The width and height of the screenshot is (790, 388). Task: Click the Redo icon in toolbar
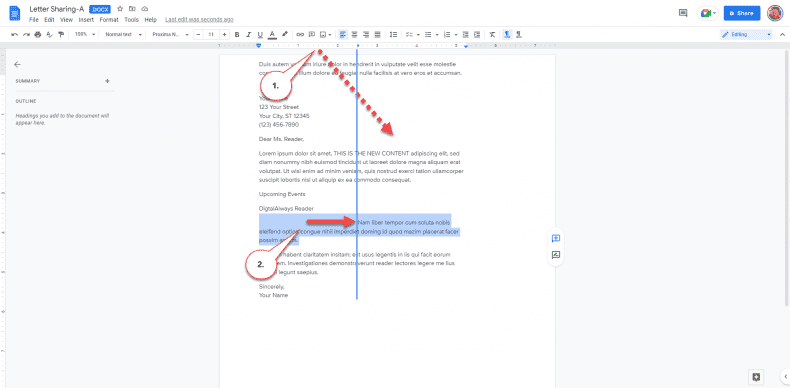coord(26,34)
